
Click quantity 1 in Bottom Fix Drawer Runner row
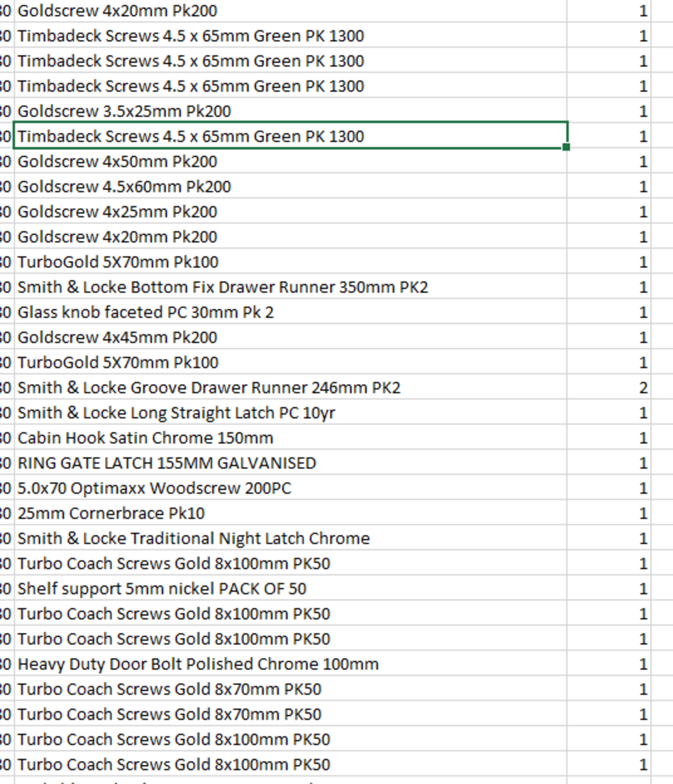click(x=609, y=287)
